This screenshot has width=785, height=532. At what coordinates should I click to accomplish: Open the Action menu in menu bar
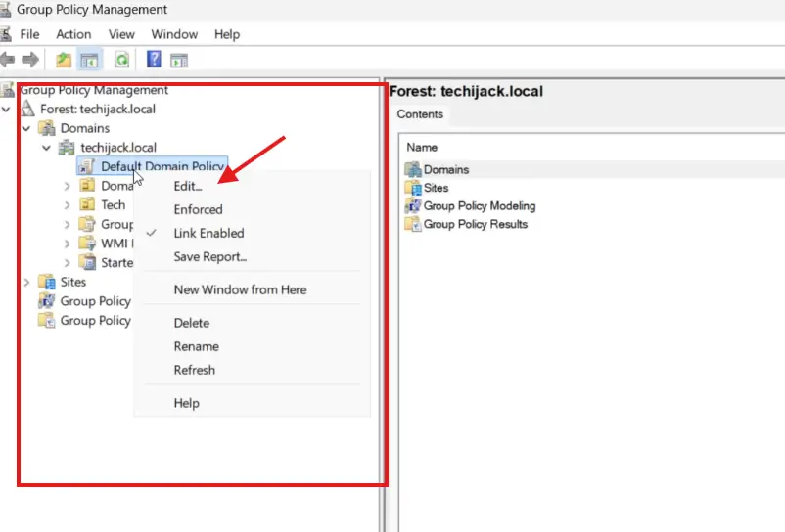(x=73, y=34)
